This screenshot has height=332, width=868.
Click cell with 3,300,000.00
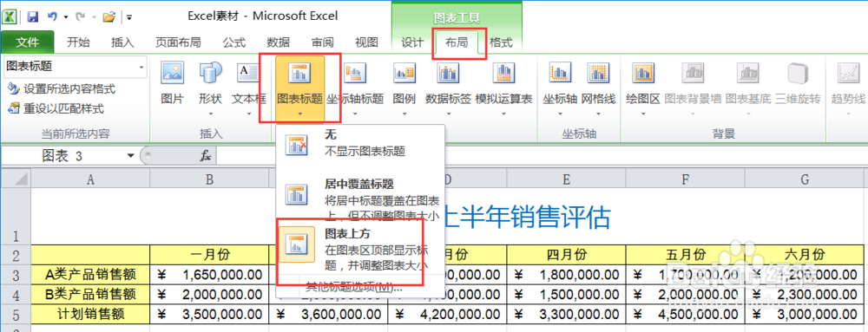pos(566,315)
